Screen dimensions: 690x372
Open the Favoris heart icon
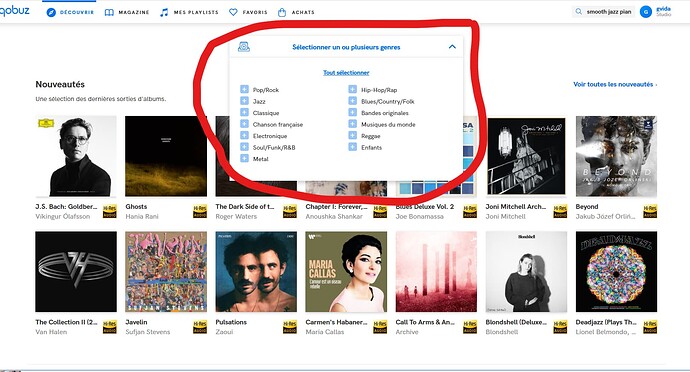tap(233, 12)
